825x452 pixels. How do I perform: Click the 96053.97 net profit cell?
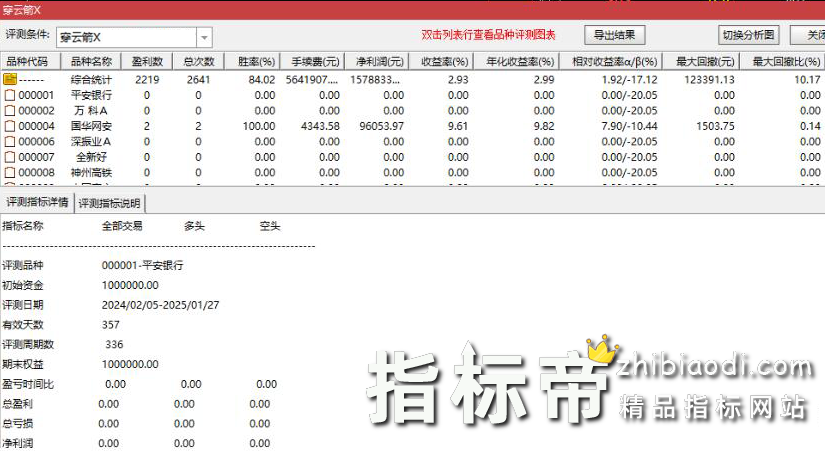pos(381,126)
